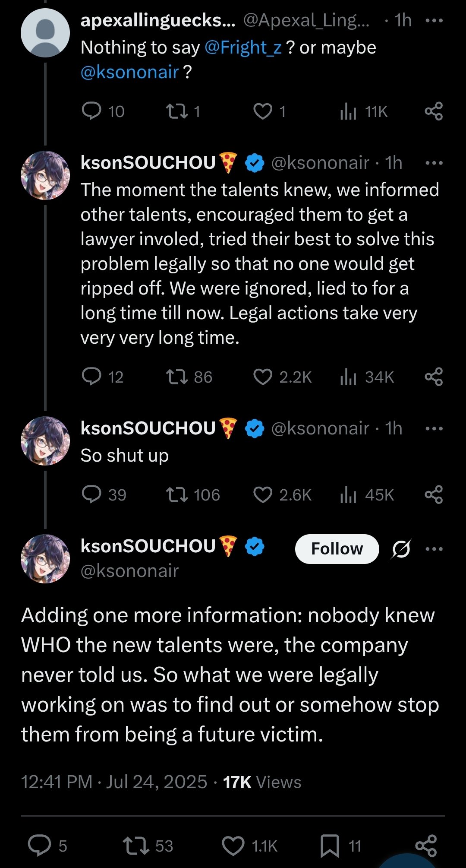
Task: Open Grok icon next to Follow
Action: coord(402,549)
